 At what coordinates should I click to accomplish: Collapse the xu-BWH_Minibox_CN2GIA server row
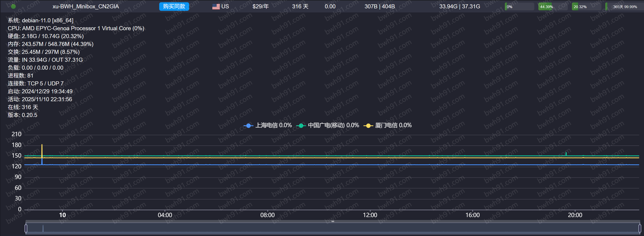[x=86, y=7]
